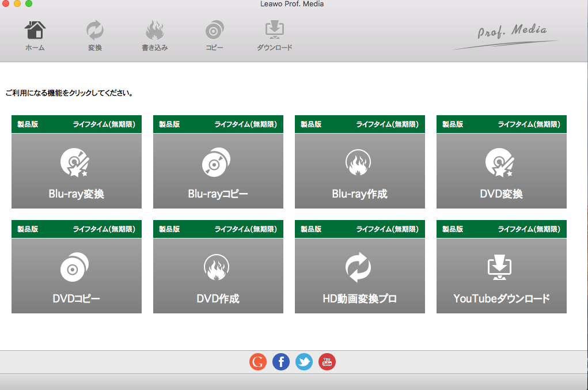Viewport: 588px width, 390px height.
Task: Open the ダウンロード toolbar icon
Action: coord(274,35)
